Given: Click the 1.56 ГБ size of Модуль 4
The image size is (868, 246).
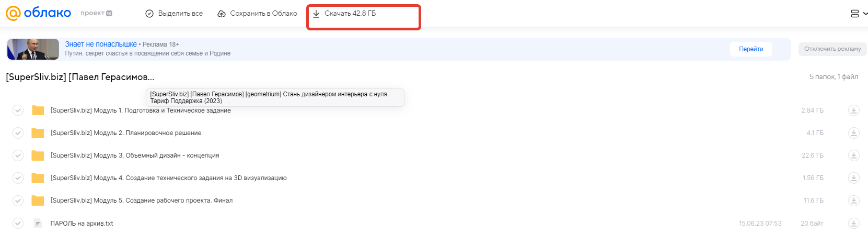Looking at the screenshot, I should [813, 178].
